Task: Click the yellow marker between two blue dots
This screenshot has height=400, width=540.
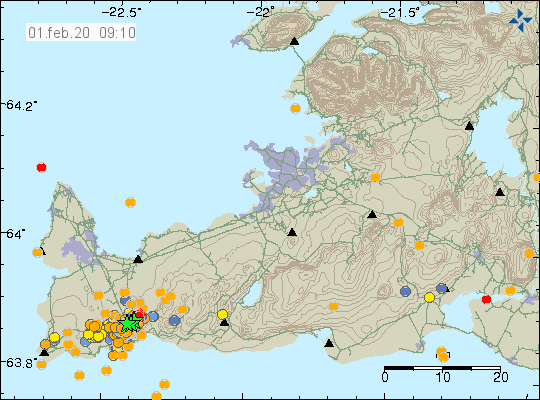Action: 429,297
